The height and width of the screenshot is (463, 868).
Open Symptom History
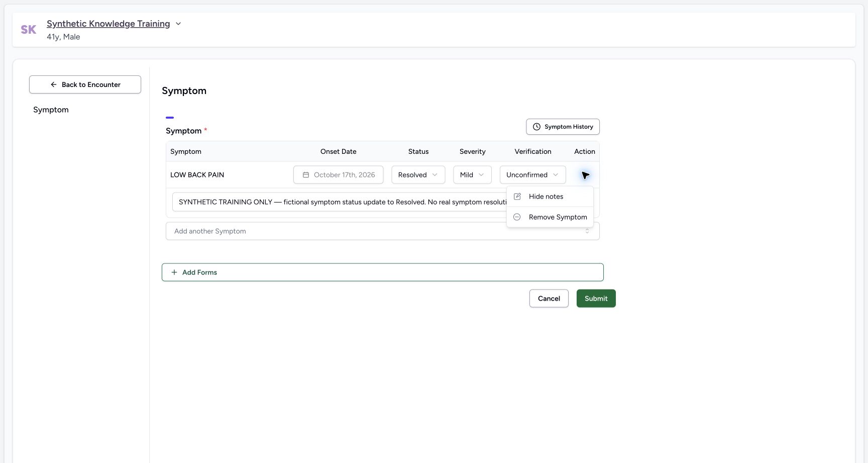click(x=563, y=127)
